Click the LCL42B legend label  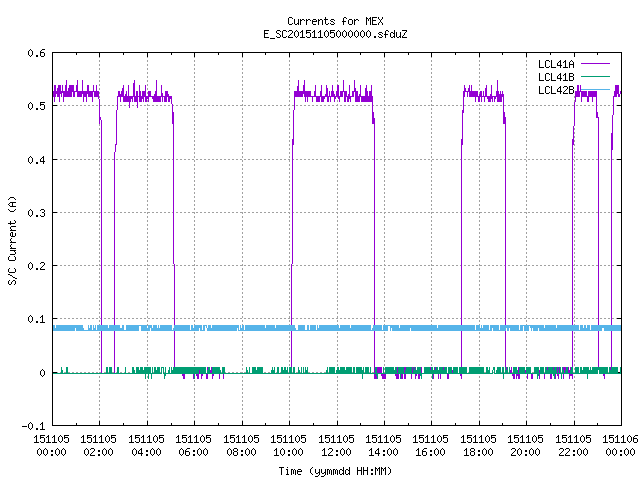pyautogui.click(x=556, y=90)
